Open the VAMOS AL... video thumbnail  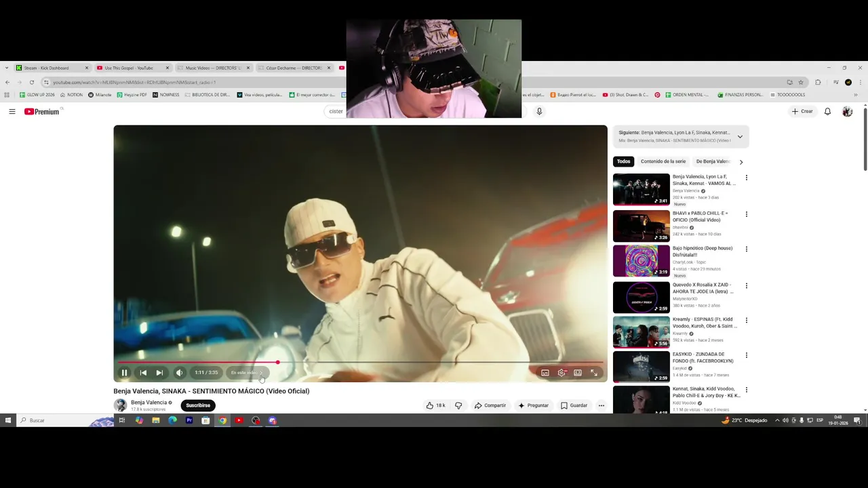[642, 189]
